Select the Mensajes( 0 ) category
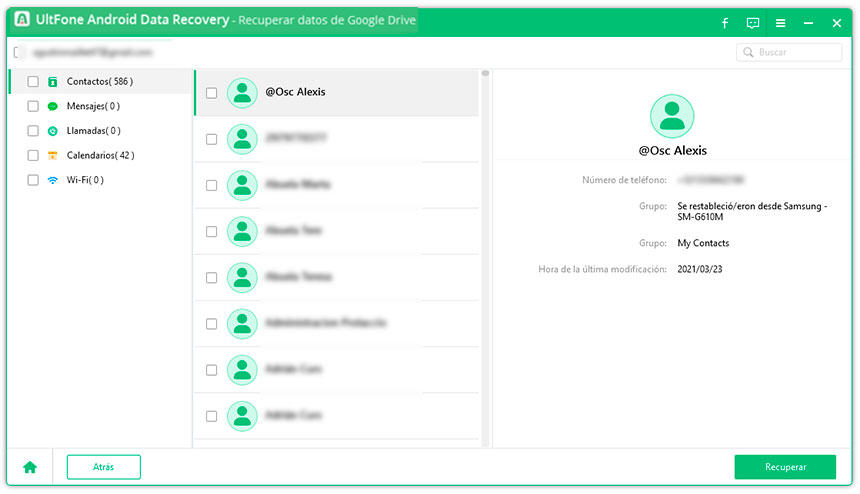 100,106
